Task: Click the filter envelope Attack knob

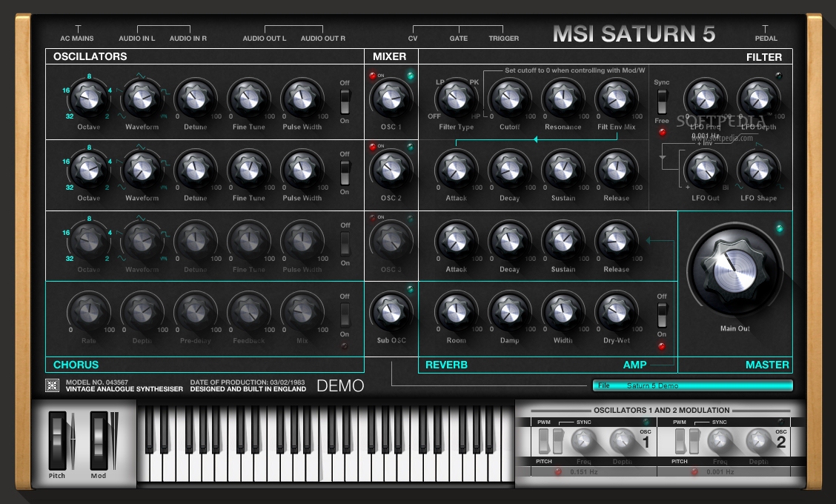Action: click(456, 170)
